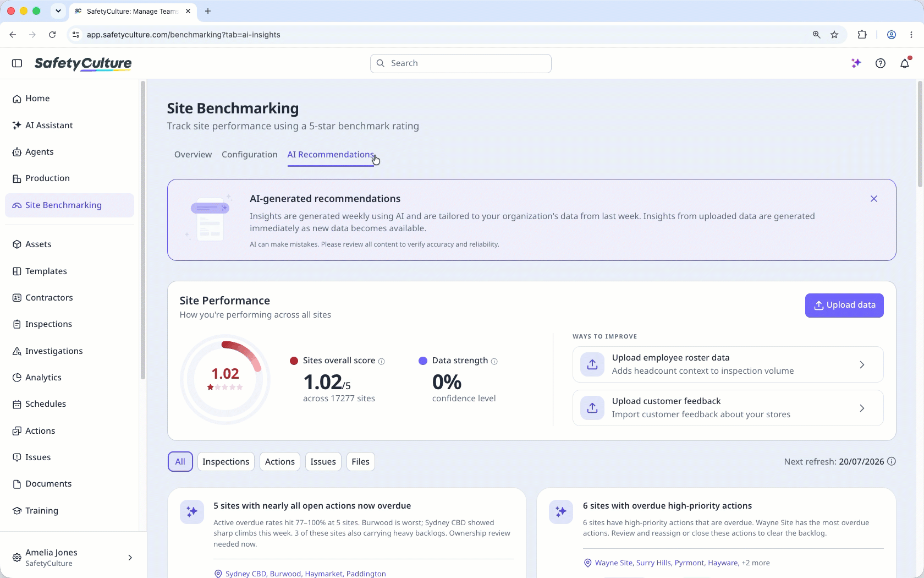This screenshot has height=578, width=924.
Task: Expand Upload customer feedback chevron
Action: (x=862, y=408)
